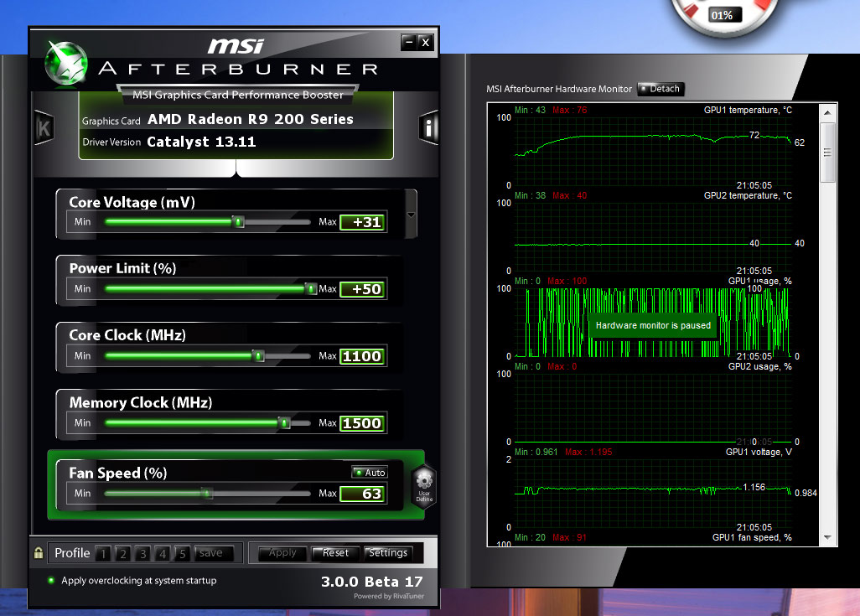Expand the Core Voltage dropdown arrow

pyautogui.click(x=411, y=215)
